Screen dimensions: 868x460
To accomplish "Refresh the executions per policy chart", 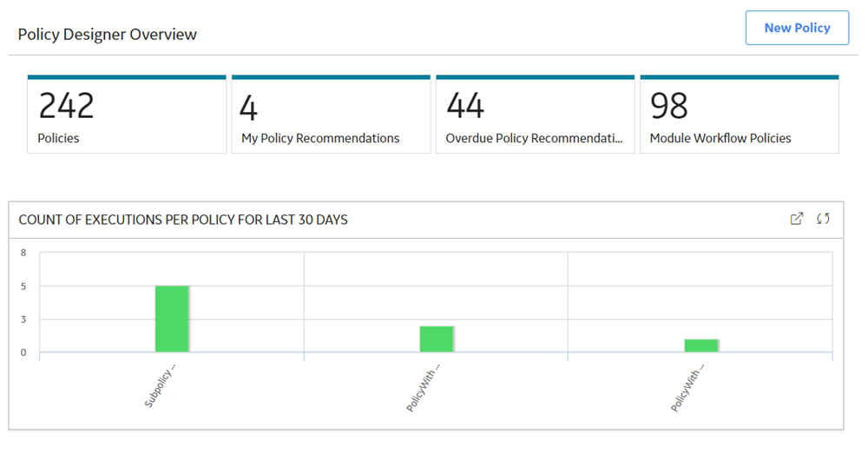I will (x=823, y=219).
